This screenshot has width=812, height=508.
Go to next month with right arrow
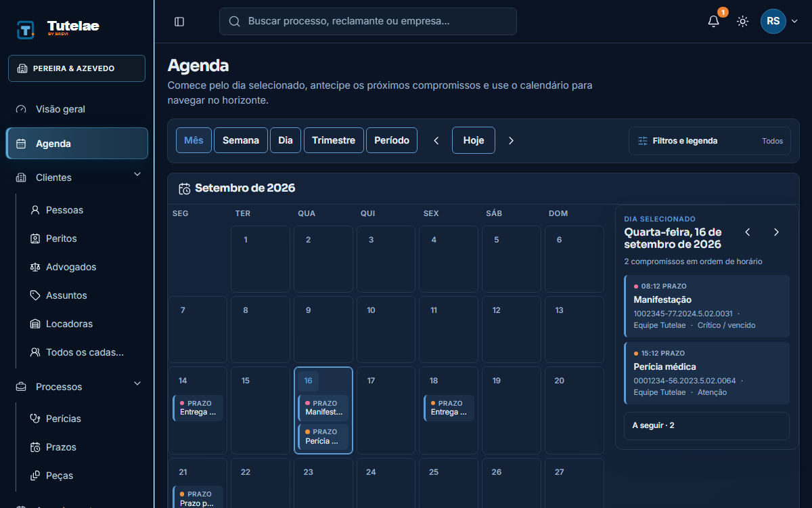(x=511, y=140)
